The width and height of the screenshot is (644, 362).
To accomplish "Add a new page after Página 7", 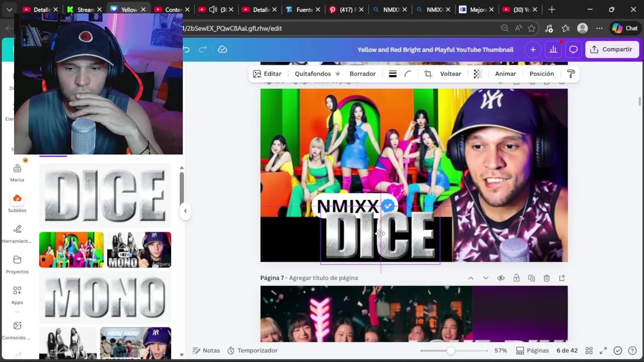I will click(x=562, y=278).
